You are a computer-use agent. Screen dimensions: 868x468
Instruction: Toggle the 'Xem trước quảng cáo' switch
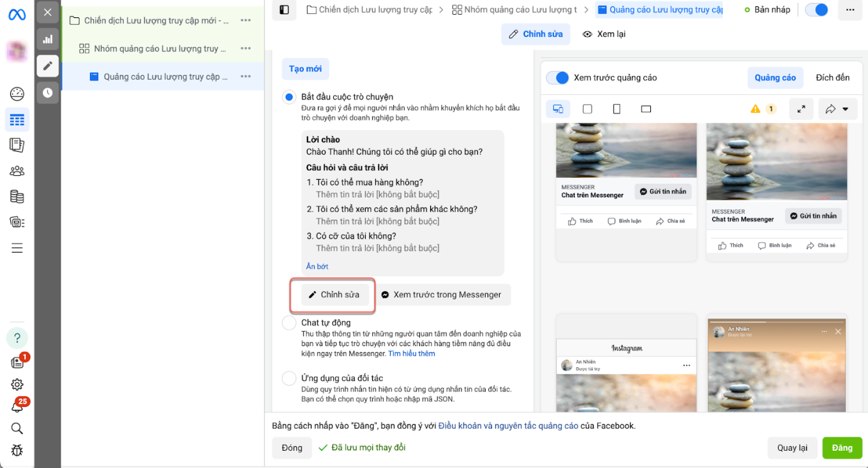(558, 78)
